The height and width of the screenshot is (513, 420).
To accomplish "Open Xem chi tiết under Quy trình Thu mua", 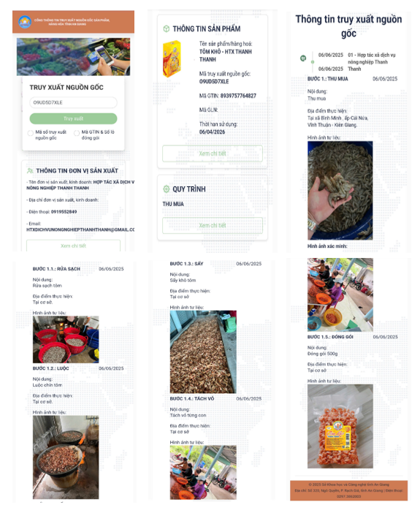I will coord(213,225).
